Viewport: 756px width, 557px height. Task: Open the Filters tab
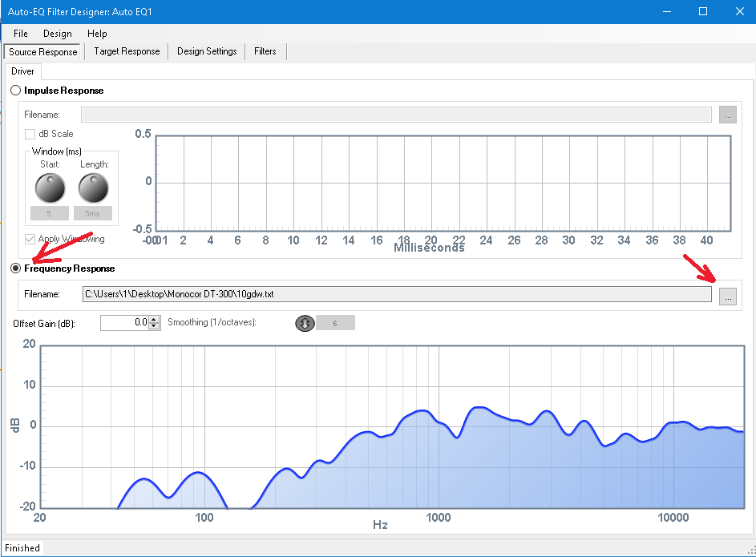click(x=265, y=51)
